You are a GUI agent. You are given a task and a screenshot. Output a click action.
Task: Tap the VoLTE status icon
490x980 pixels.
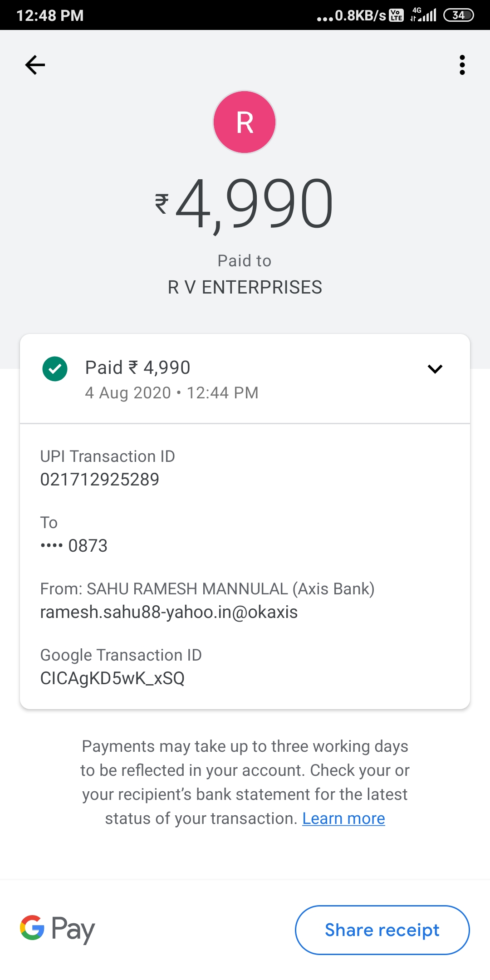click(397, 15)
